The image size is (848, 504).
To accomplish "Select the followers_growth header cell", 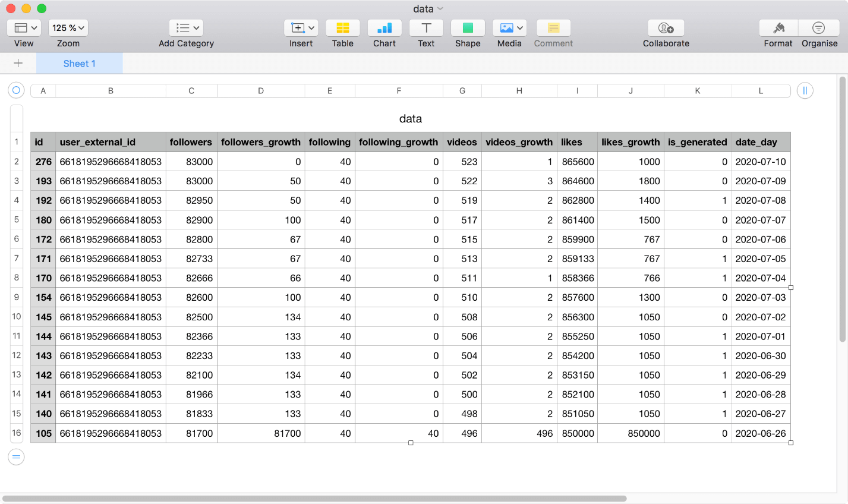I will [x=260, y=142].
